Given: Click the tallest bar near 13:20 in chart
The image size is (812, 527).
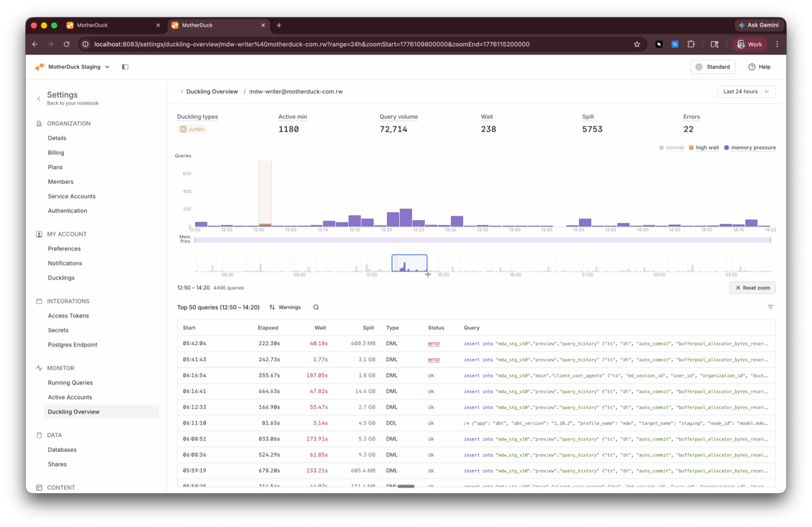Looking at the screenshot, I should point(406,218).
